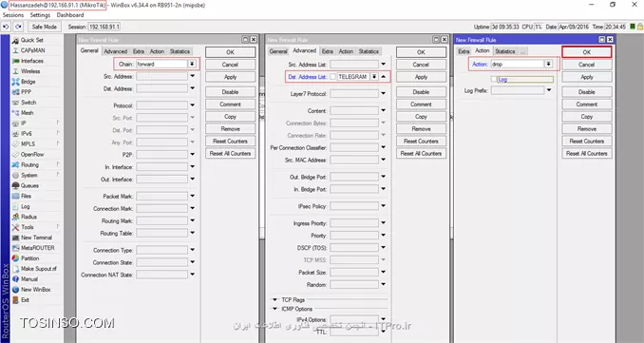Click Cancel in middle firewall rule window
644x343 pixels.
click(421, 65)
